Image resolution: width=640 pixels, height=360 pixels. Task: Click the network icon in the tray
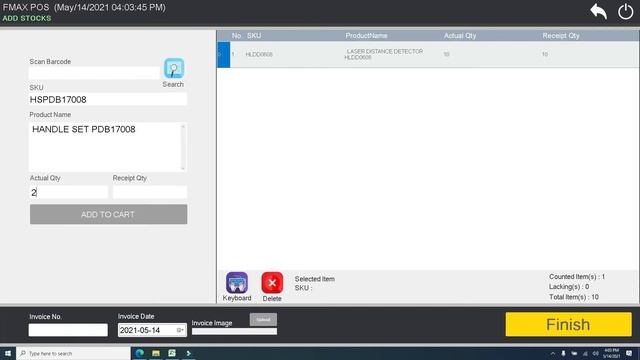pyautogui.click(x=585, y=353)
